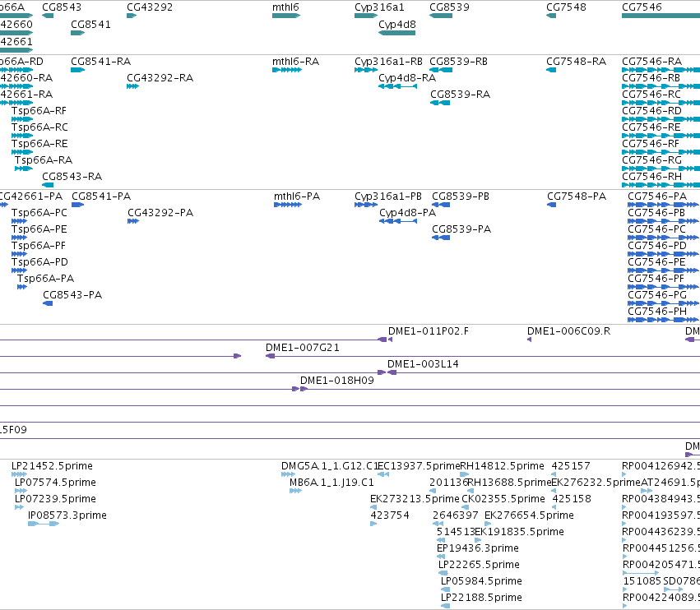Screen dimensions: 700x610
Task: Click protein Cyp316a1-PB
Action: 388,196
